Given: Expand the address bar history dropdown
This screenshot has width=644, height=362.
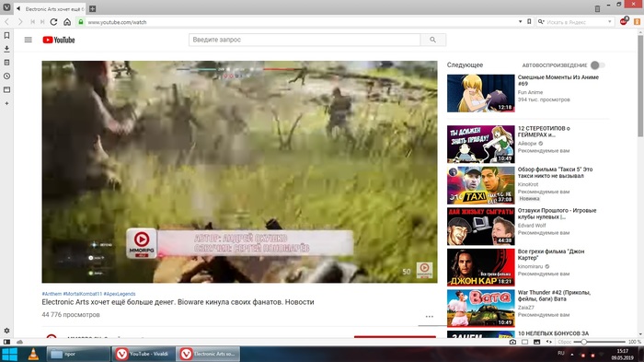Looking at the screenshot, I should 520,22.
